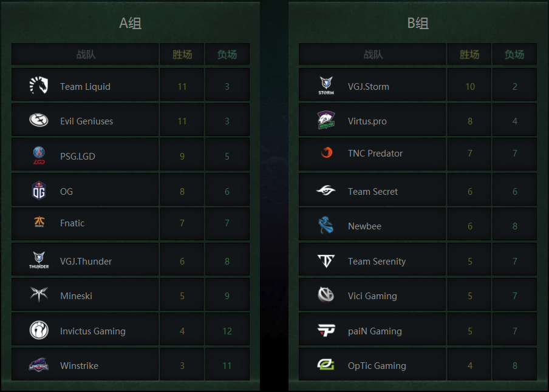Viewport: 549px width, 392px height.
Task: Select the PSG.LGD team logo
Action: pos(39,155)
